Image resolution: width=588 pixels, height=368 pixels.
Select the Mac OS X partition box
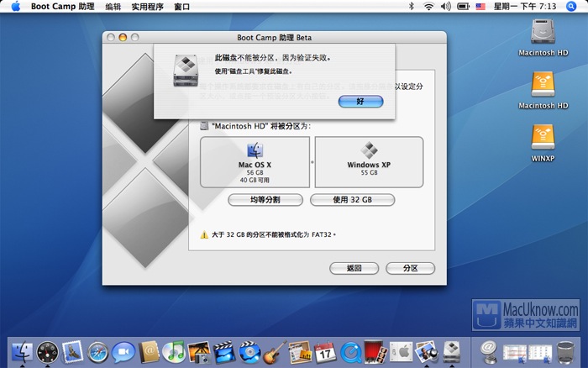(255, 162)
